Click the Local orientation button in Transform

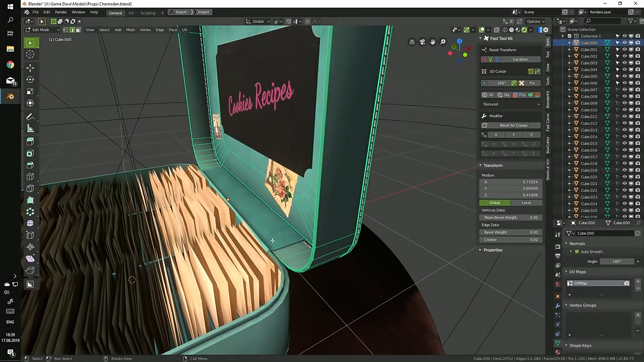tap(526, 203)
